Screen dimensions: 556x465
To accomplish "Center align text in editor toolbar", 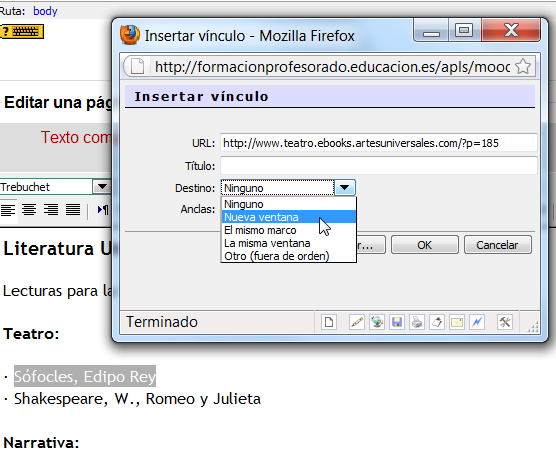I will tap(29, 210).
